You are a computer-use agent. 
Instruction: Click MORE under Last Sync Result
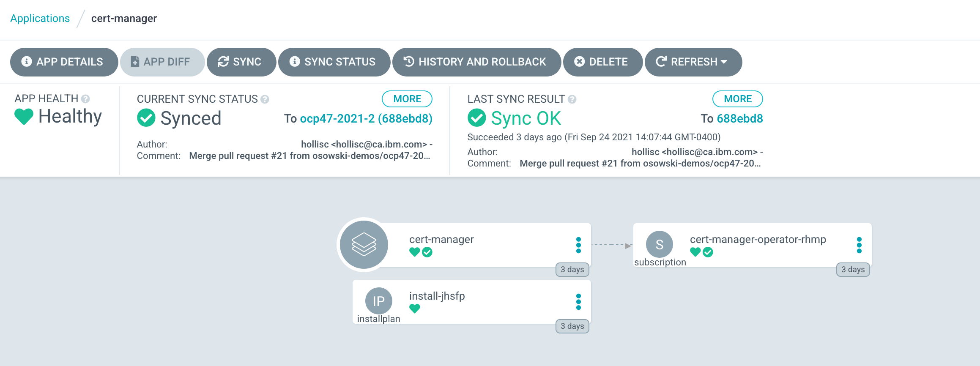738,99
